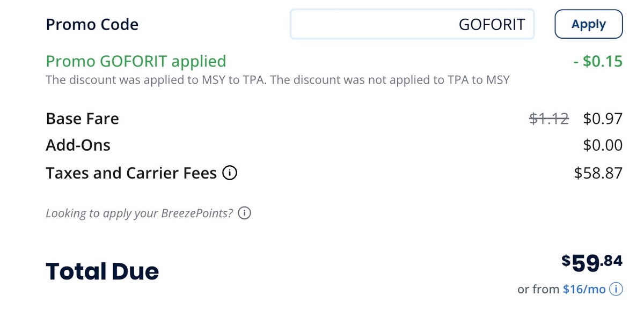Click the MSY to TPA discount note
This screenshot has width=644, height=310.
coord(277,80)
